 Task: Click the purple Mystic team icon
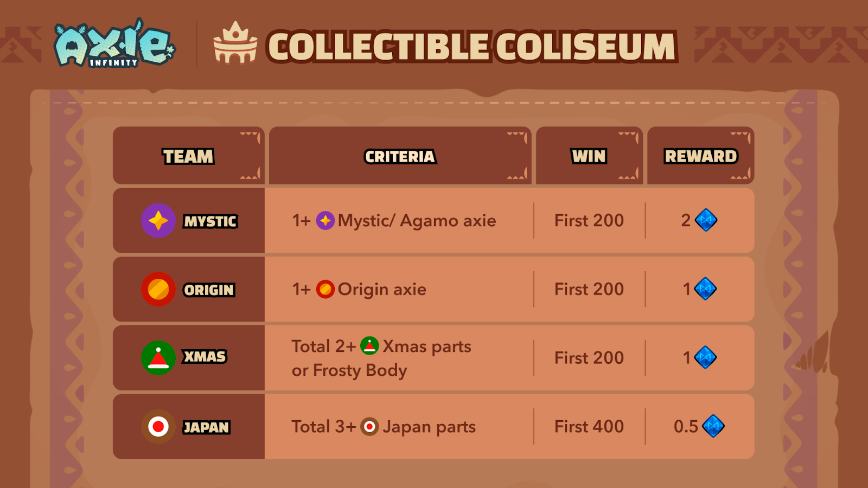pos(158,221)
